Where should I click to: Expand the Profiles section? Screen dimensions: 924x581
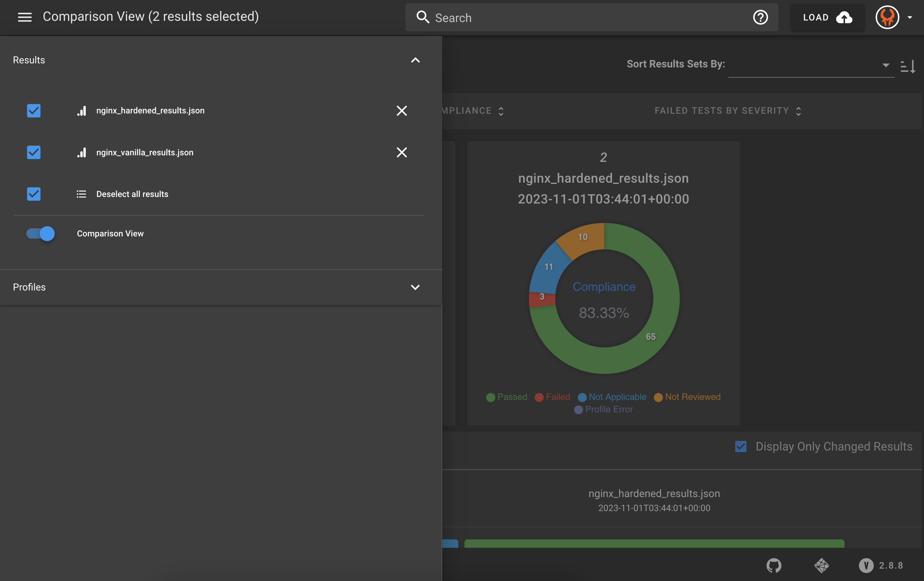point(415,287)
